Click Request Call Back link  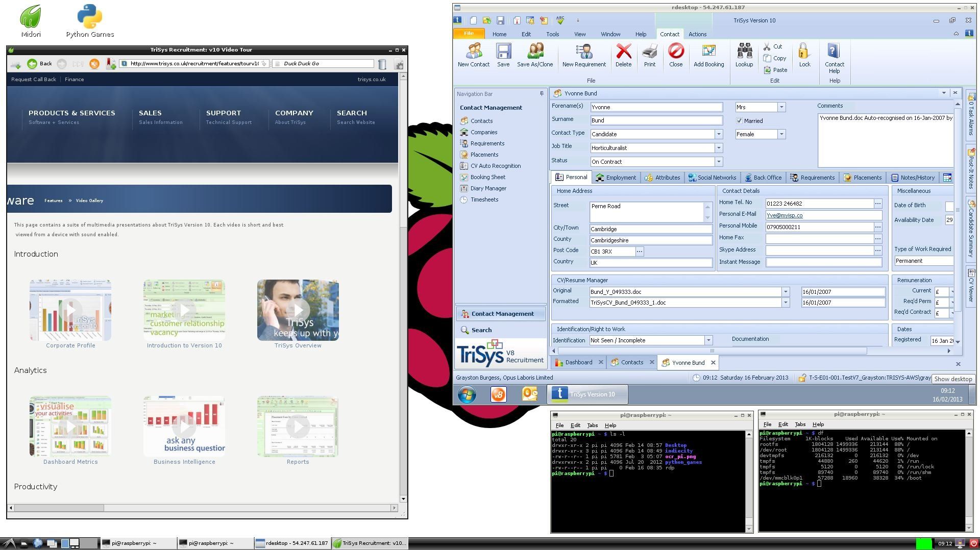coord(34,80)
